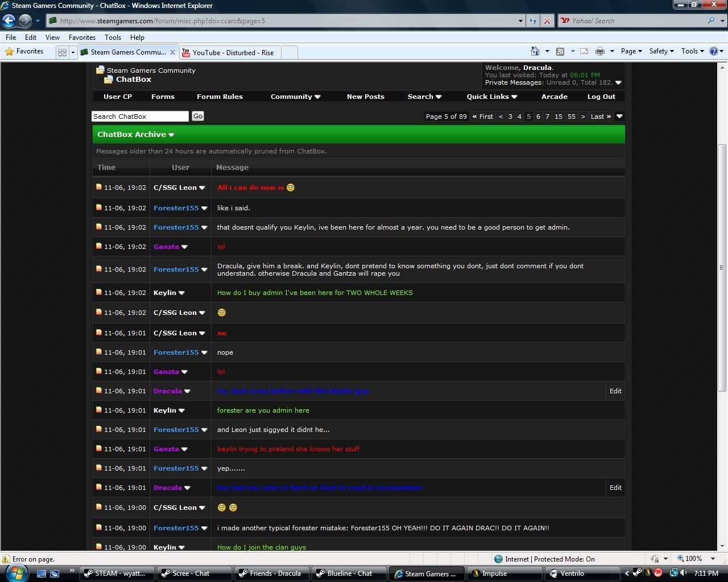The width and height of the screenshot is (728, 582).
Task: Open the Home page icon
Action: coord(535,51)
